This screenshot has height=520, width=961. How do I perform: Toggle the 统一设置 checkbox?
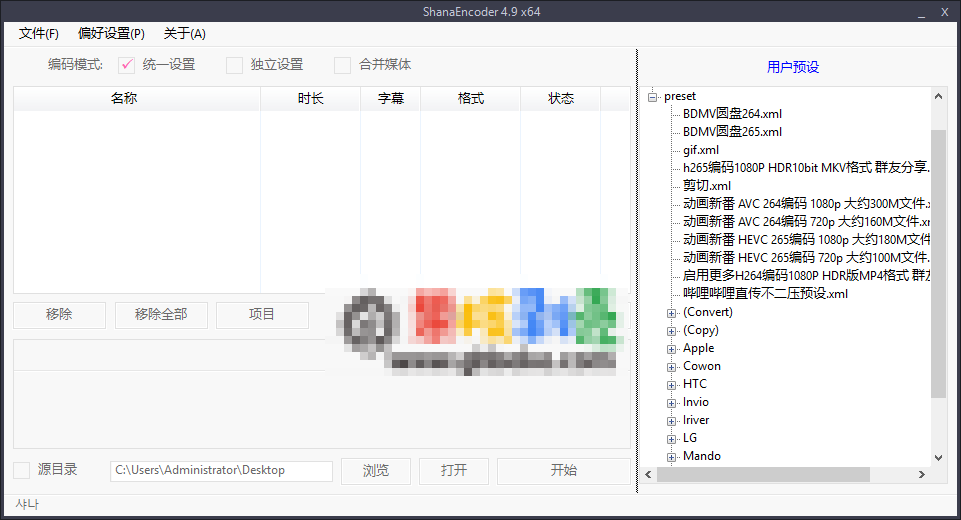click(127, 65)
